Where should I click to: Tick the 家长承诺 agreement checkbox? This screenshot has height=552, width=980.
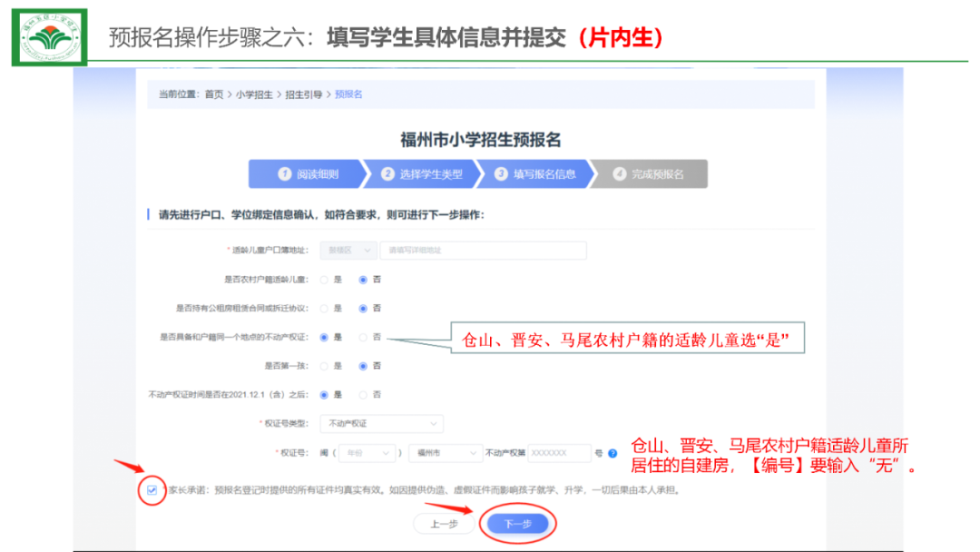point(152,490)
